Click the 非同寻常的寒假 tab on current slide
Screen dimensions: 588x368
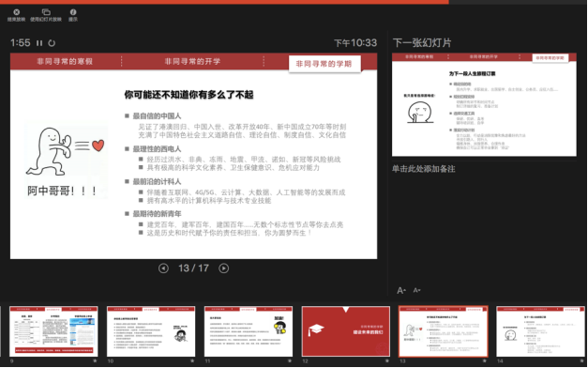(x=65, y=62)
